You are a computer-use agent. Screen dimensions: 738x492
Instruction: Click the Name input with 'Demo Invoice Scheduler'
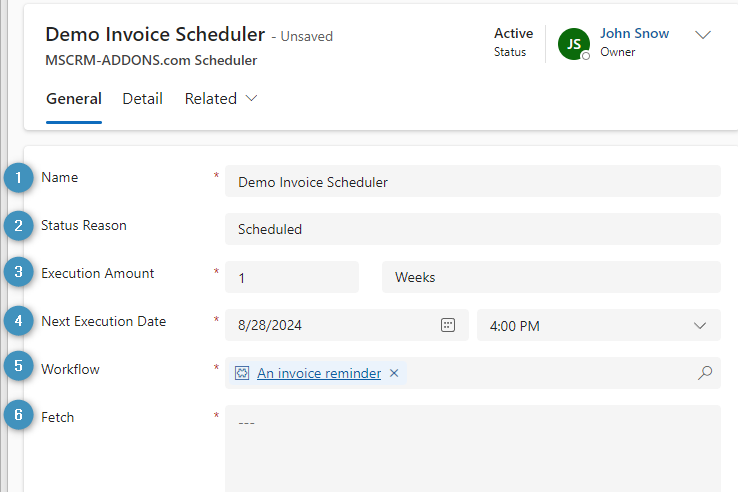point(473,181)
